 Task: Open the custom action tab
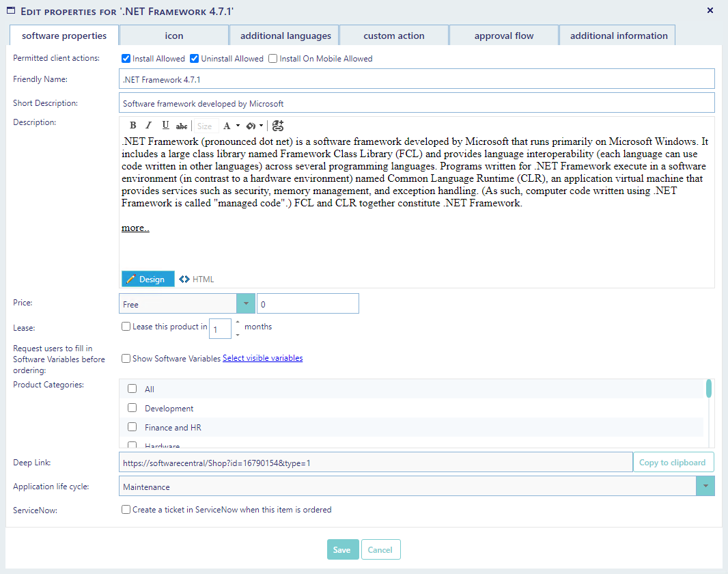pyautogui.click(x=394, y=36)
